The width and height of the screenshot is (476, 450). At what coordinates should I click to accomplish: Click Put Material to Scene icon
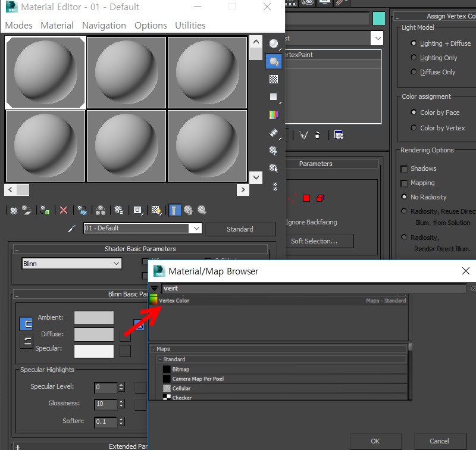click(x=27, y=211)
